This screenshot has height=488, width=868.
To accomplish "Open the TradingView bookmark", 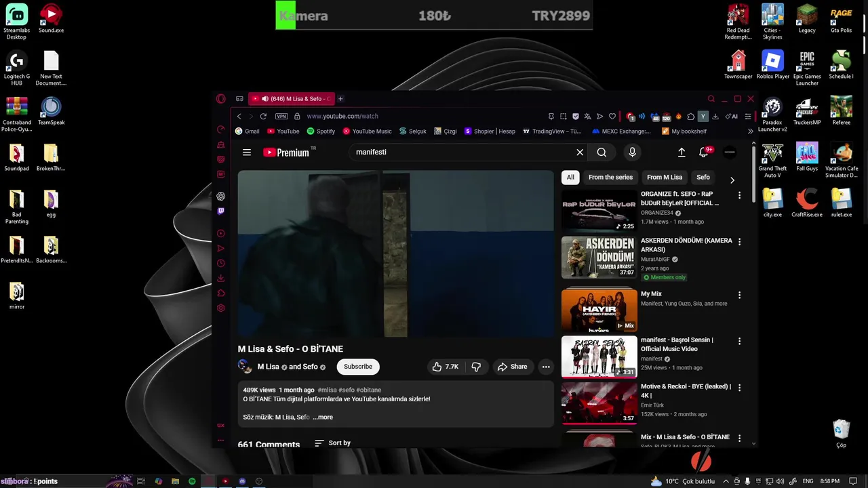I will point(553,131).
